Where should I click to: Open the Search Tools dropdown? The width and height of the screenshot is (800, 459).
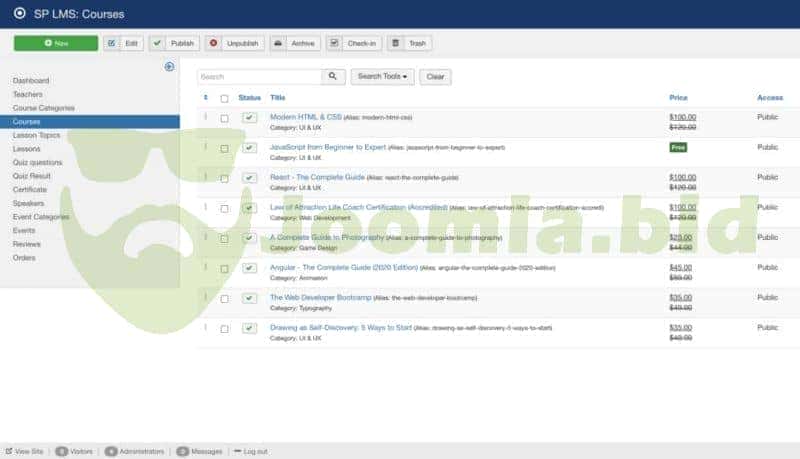(382, 76)
